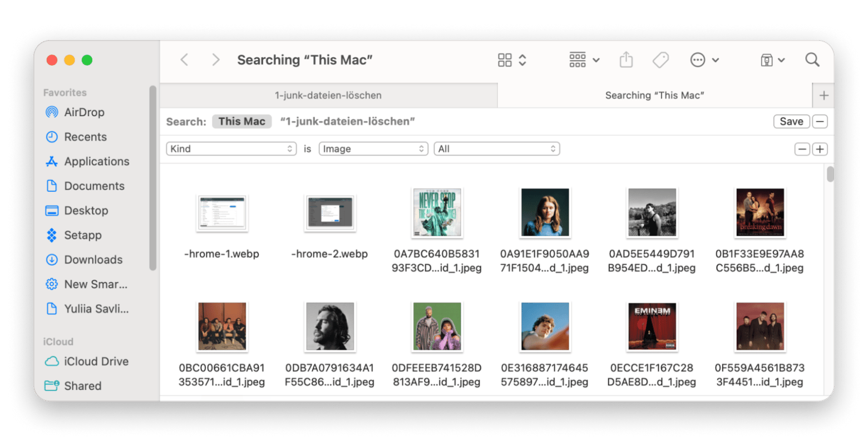Screen dimensions: 868x446
Task: Open AirDrop in the sidebar
Action: pos(84,112)
